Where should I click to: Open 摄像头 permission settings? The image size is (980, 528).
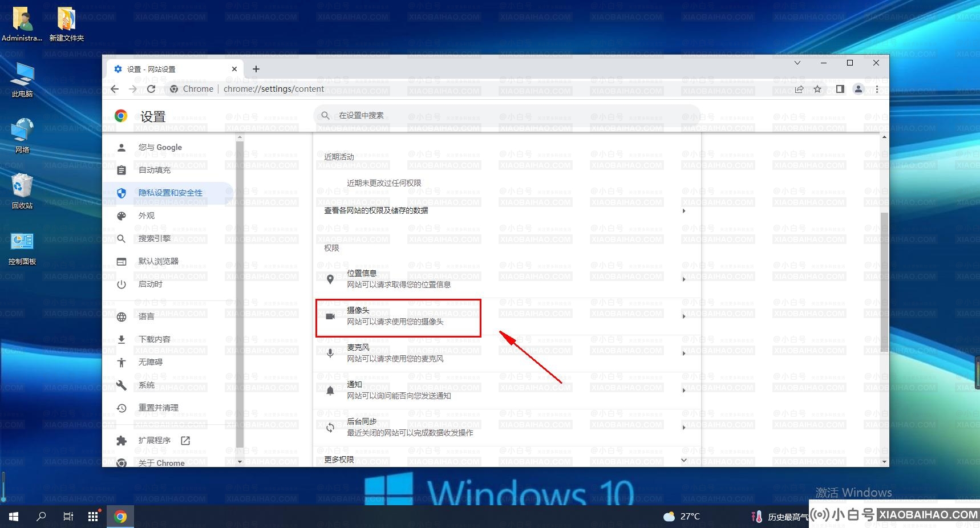point(507,316)
